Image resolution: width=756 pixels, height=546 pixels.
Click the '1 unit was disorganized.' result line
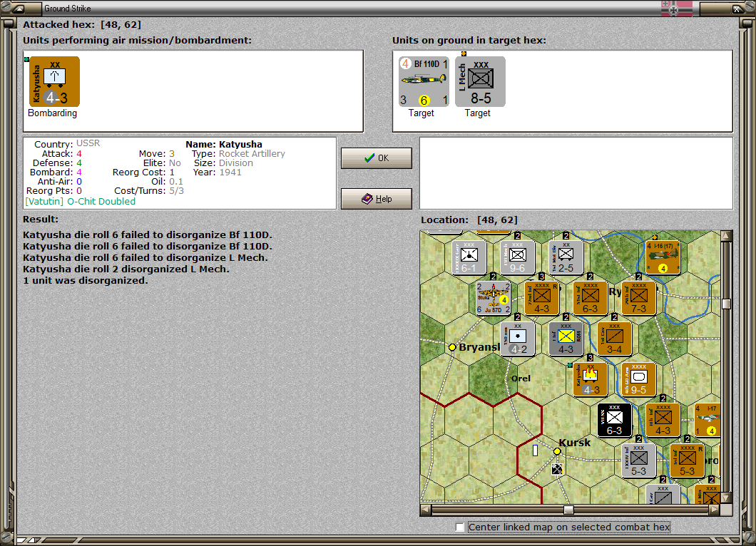click(x=86, y=280)
